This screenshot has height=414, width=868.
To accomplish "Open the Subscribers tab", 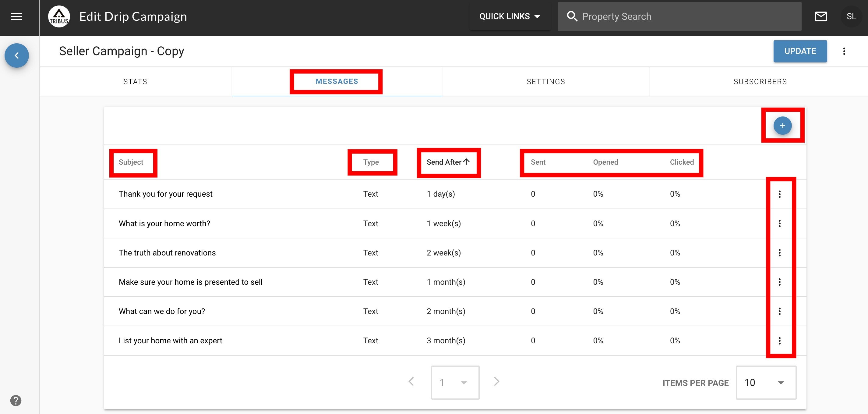I will tap(760, 82).
